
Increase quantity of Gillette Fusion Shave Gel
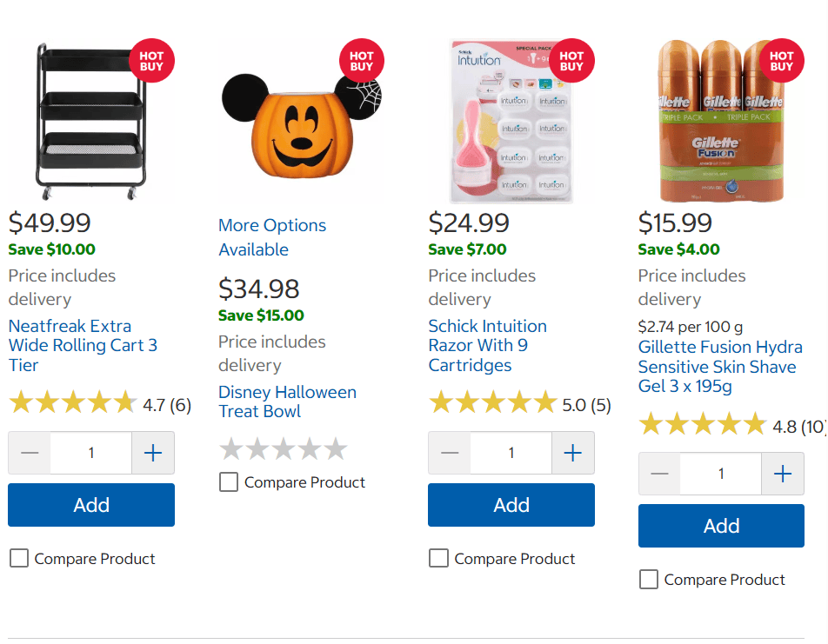[x=783, y=474]
